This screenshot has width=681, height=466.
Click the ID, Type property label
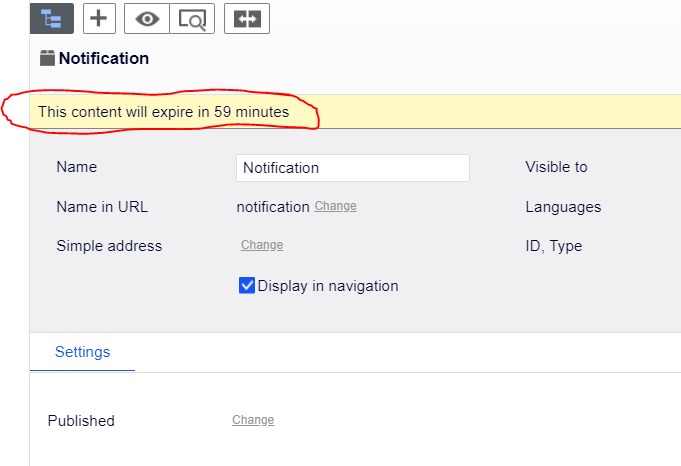[x=553, y=246]
